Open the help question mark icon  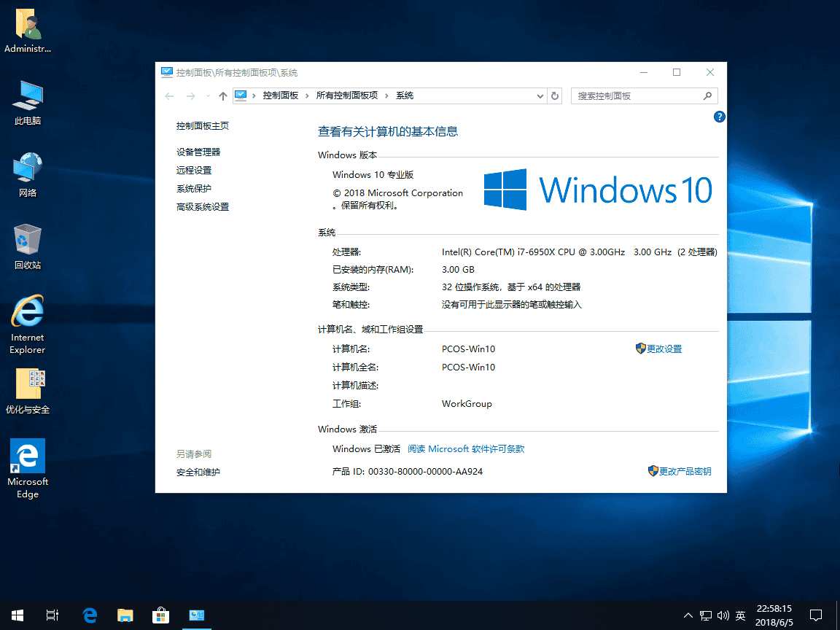click(x=719, y=117)
